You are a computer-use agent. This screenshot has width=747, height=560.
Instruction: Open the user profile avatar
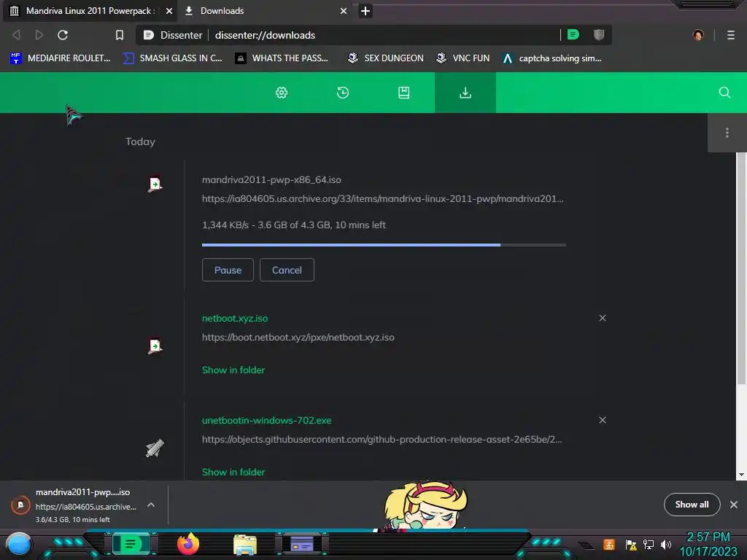pos(698,35)
